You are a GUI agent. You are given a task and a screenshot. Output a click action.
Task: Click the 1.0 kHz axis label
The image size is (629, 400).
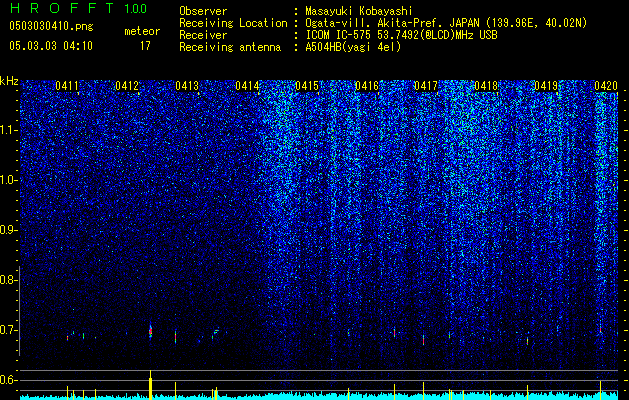click(7, 180)
